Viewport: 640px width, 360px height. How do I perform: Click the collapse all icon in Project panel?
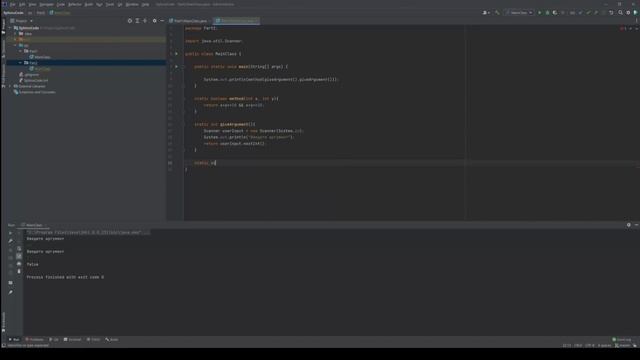click(145, 21)
